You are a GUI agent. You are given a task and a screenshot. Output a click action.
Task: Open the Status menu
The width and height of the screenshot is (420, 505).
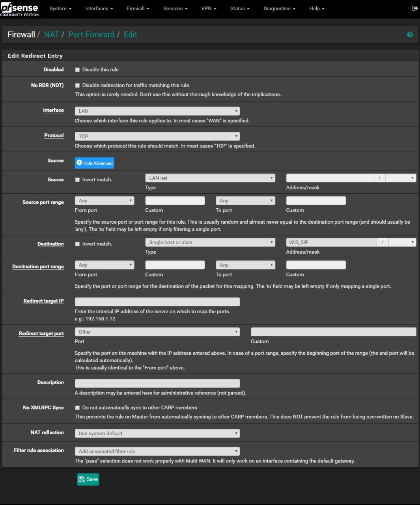240,9
